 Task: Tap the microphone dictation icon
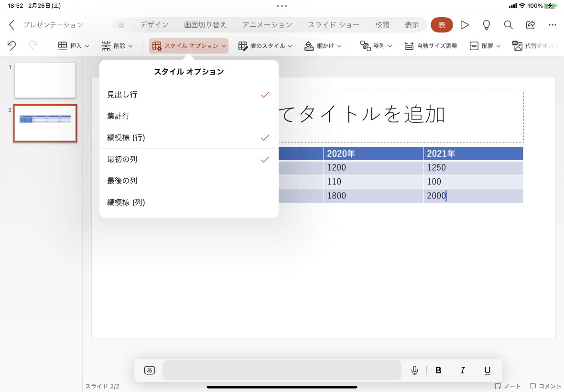click(x=414, y=370)
